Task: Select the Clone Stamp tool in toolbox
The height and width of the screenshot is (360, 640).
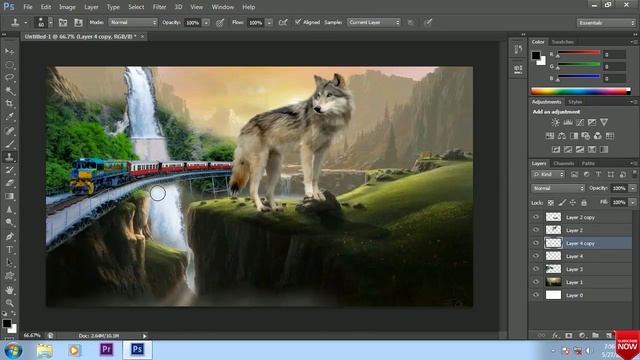Action: 9,157
